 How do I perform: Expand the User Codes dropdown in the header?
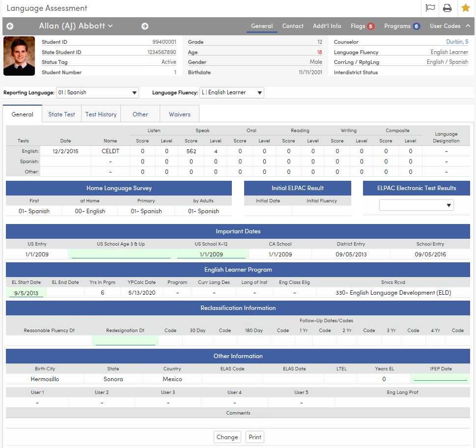[450, 26]
